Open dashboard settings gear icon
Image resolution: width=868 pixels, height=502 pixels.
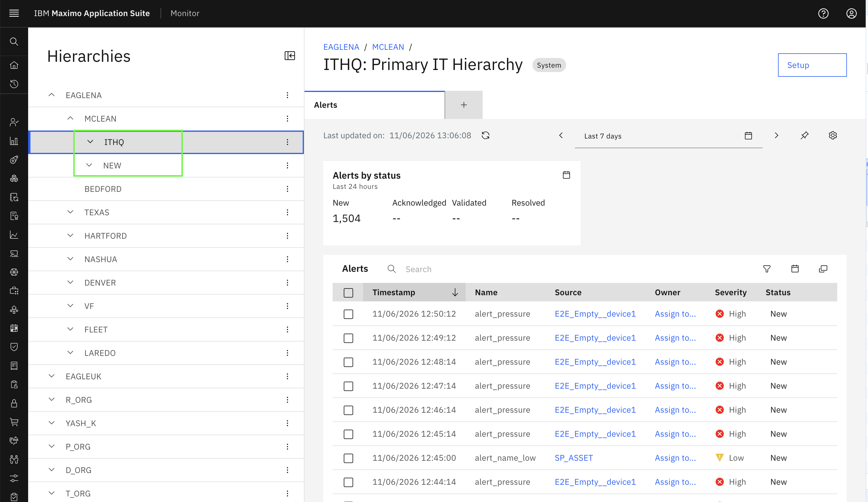pos(833,136)
